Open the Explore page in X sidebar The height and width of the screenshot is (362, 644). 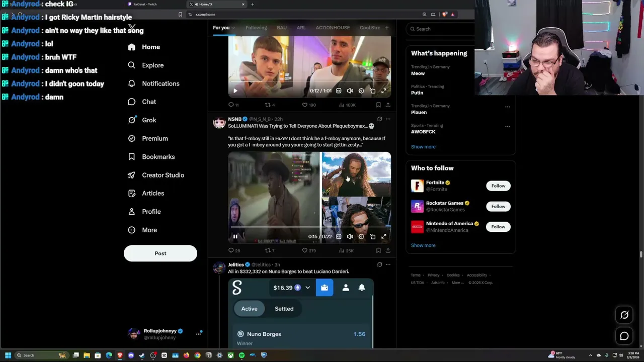146,65
